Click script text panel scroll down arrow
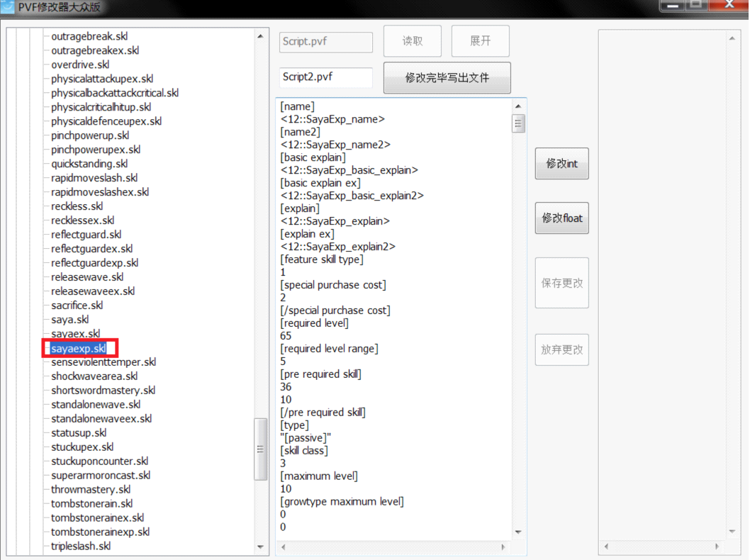The image size is (750, 560). tap(518, 532)
